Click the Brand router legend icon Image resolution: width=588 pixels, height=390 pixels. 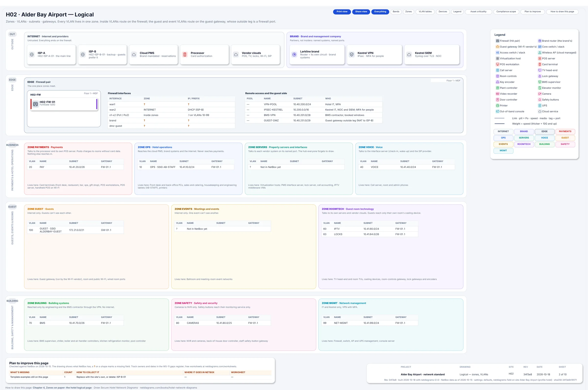pyautogui.click(x=540, y=41)
